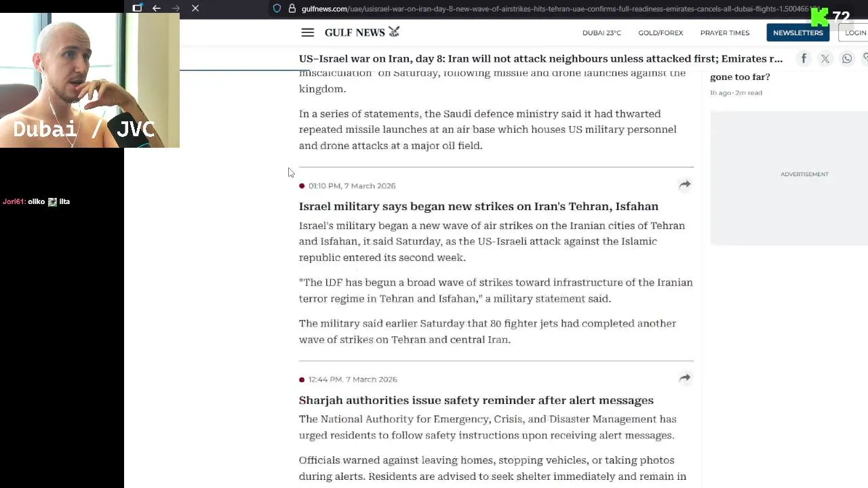Click the 01:10 PM, 7 March 2026 timestamp

(352, 186)
